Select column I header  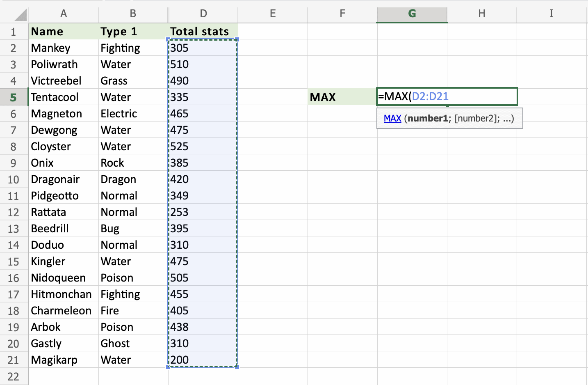551,14
